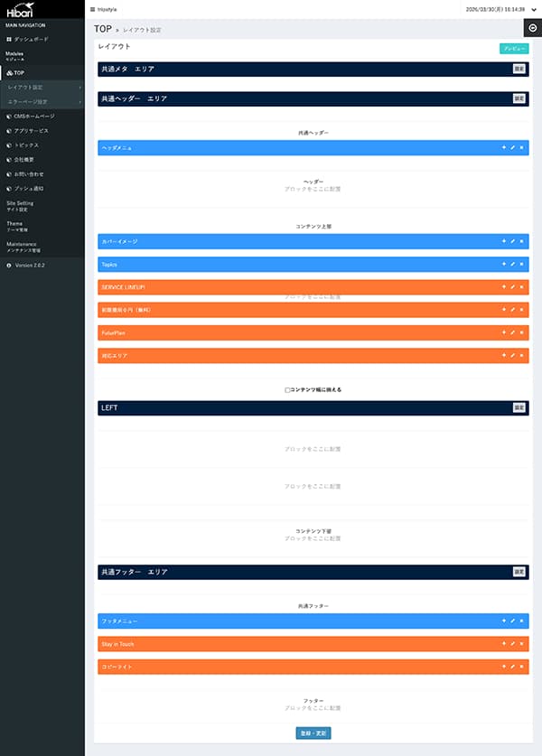Remove the Topics block with its x icon

(x=521, y=265)
